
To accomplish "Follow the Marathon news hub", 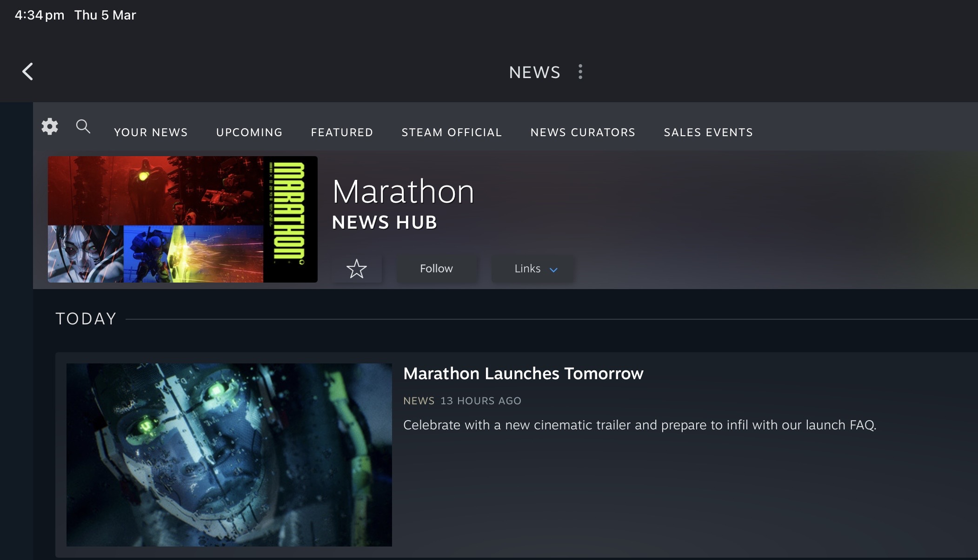I will [436, 269].
